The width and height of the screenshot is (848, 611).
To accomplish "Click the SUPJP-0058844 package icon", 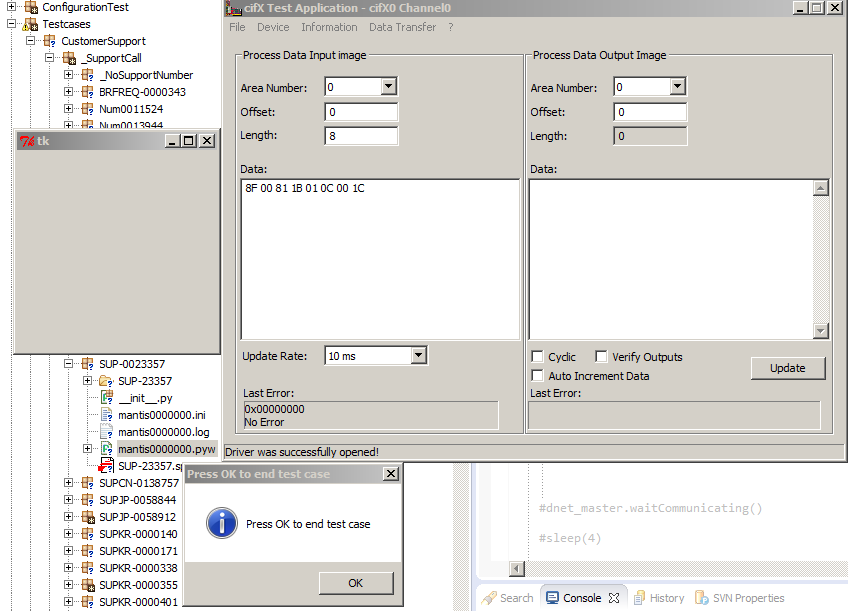I will (88, 500).
